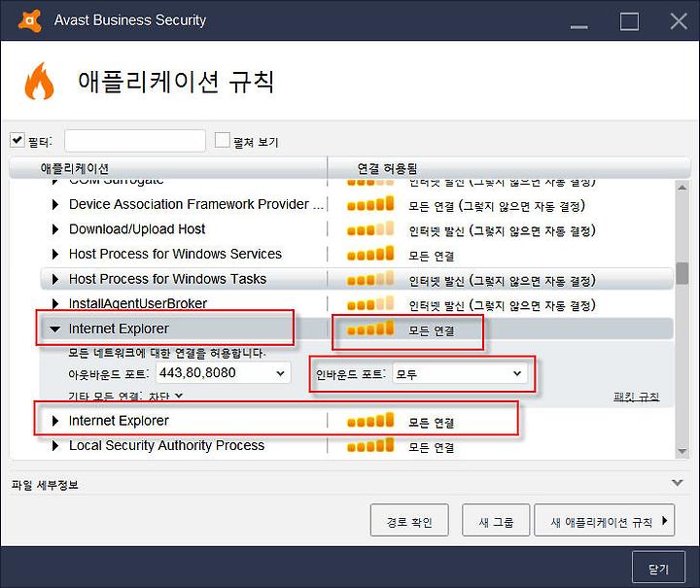The height and width of the screenshot is (588, 700).
Task: Toggle the 필터 checkbox
Action: tap(17, 140)
